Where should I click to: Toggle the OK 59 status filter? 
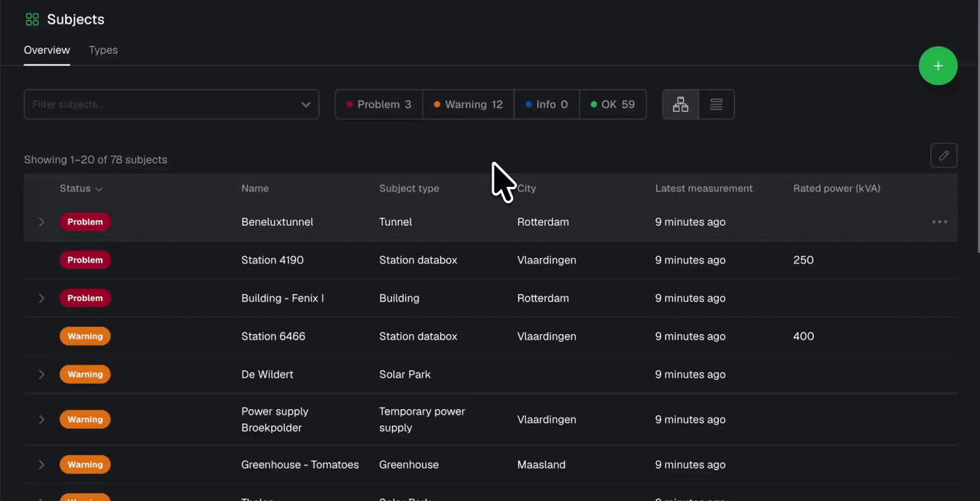(612, 104)
